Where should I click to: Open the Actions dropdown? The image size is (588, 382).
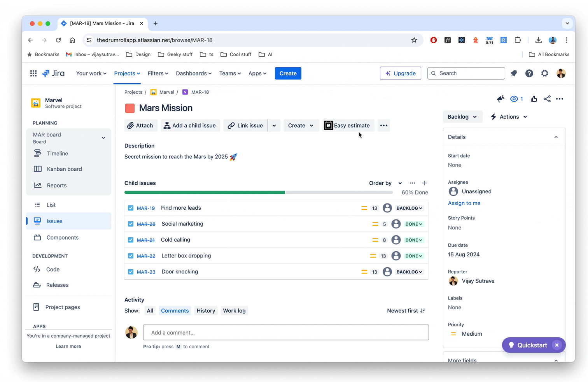coord(509,117)
